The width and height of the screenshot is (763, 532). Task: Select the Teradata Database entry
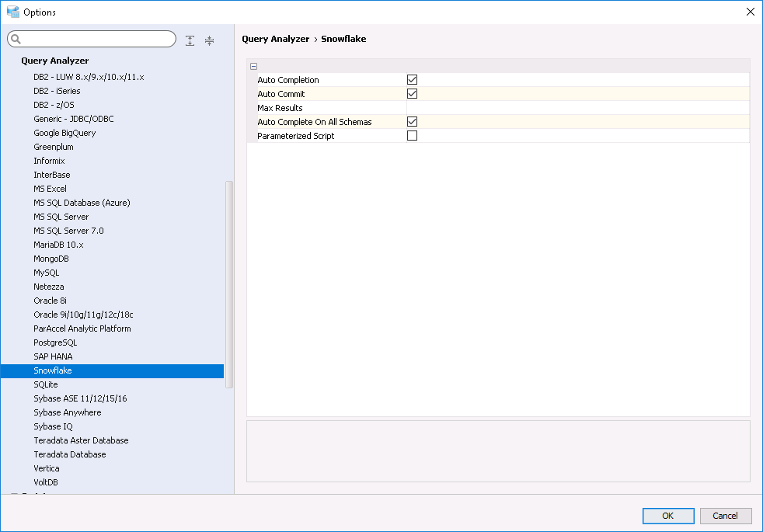pyautogui.click(x=70, y=454)
